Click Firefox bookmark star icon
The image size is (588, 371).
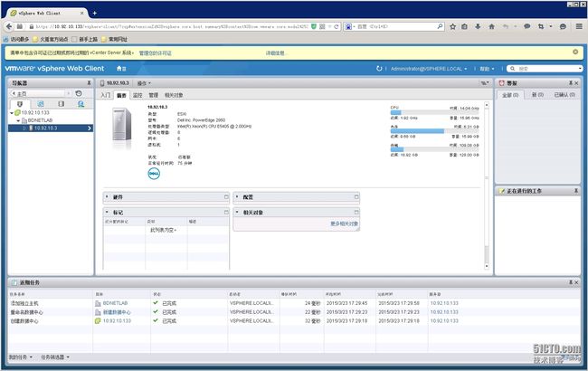[x=452, y=26]
